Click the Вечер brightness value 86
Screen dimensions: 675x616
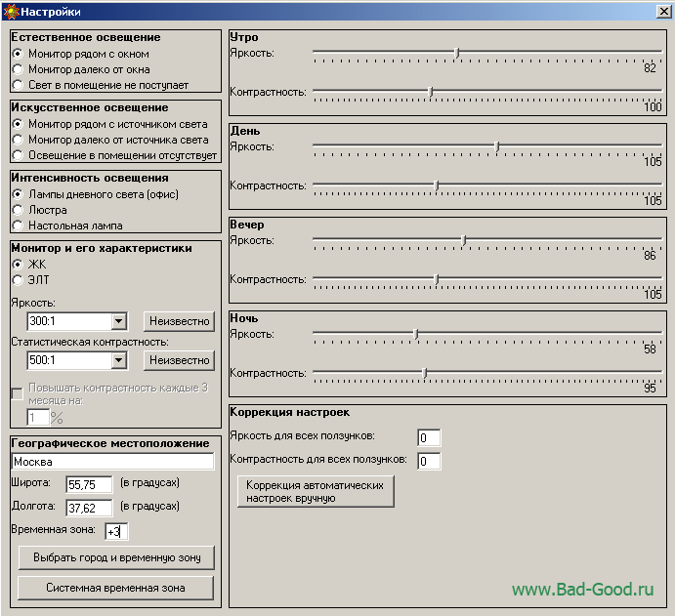coord(650,256)
